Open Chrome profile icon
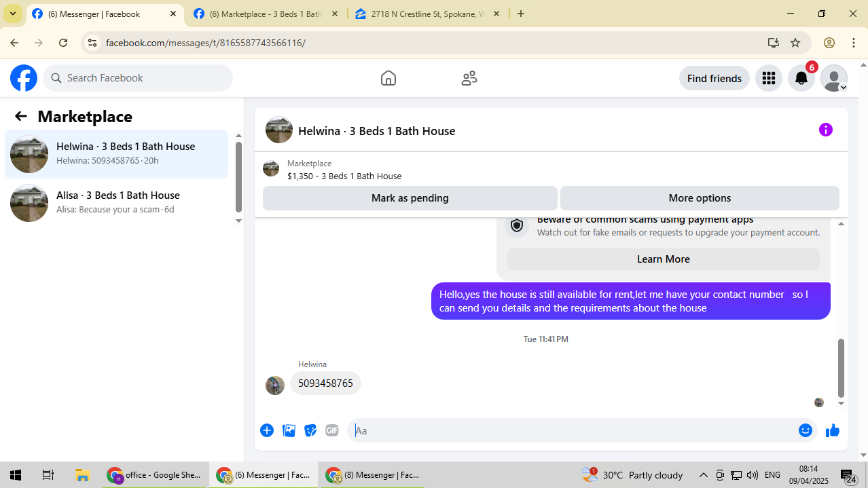868x488 pixels. pos(829,43)
